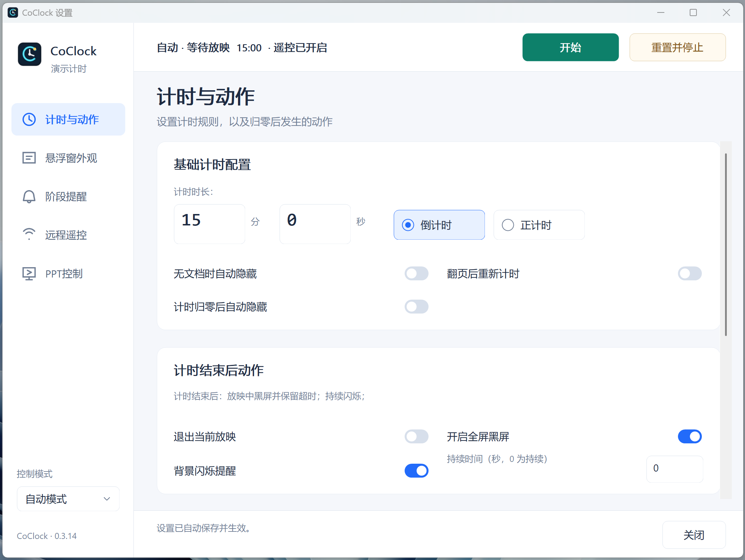
Task: Toggle 退出当前放映 switch on
Action: 416,436
